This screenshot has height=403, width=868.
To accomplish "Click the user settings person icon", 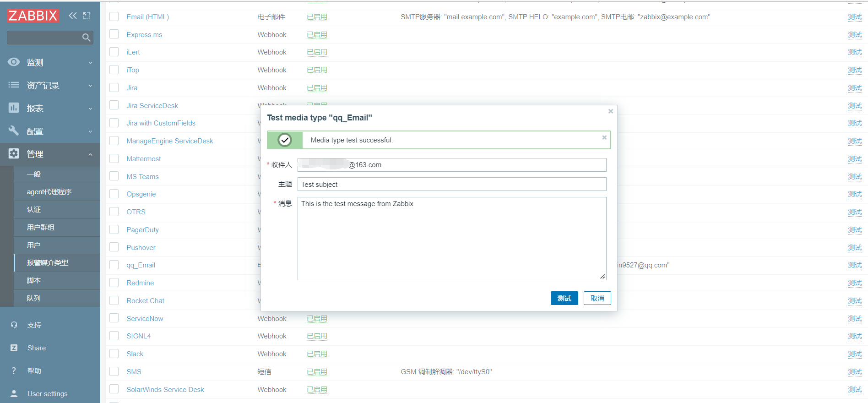I will tap(14, 393).
